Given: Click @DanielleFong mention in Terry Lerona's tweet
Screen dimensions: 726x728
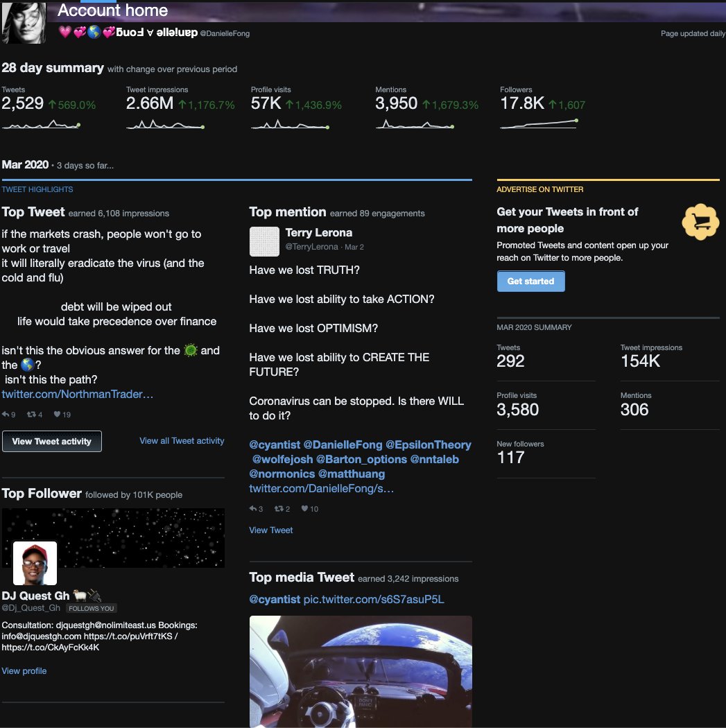Looking at the screenshot, I should pos(343,445).
